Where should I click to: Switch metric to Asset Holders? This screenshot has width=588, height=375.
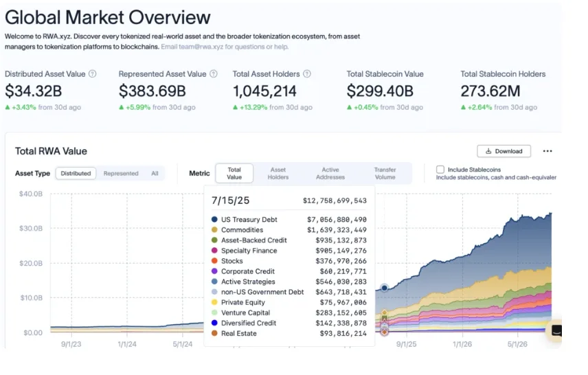pyautogui.click(x=278, y=173)
